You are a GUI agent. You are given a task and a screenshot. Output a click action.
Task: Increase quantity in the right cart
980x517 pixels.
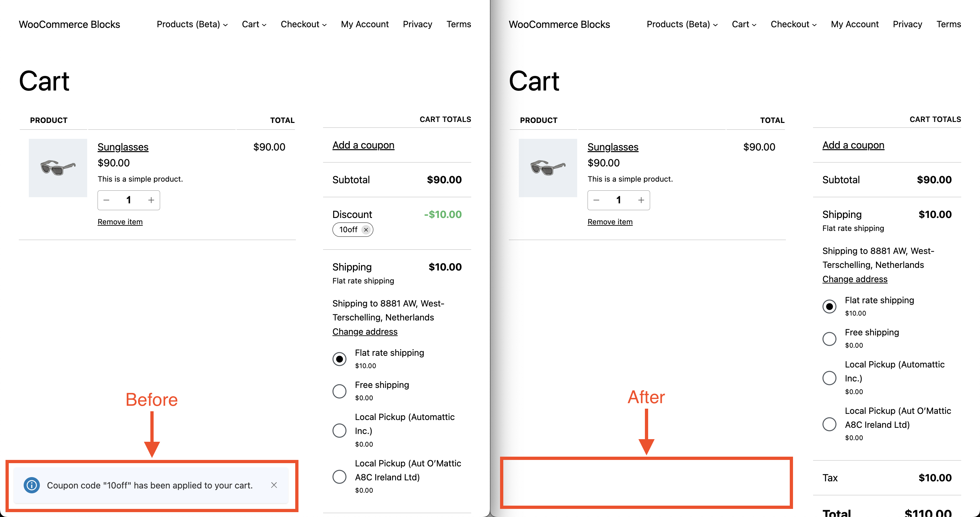click(641, 200)
